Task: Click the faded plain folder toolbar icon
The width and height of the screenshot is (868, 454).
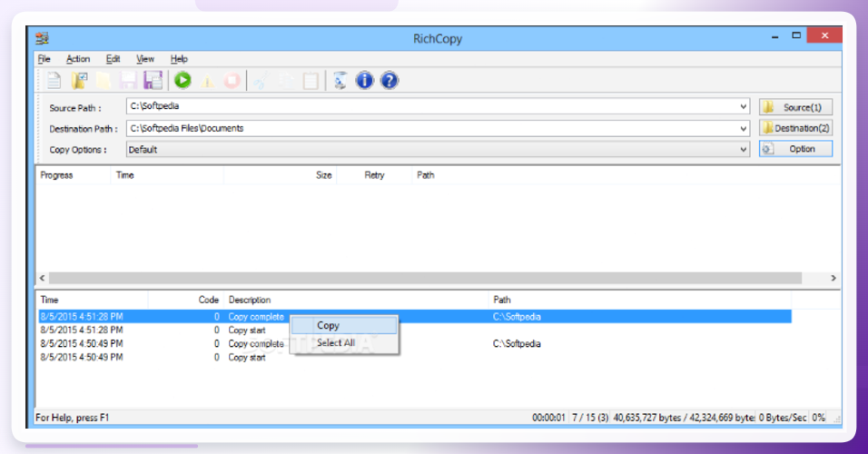Action: pyautogui.click(x=104, y=81)
